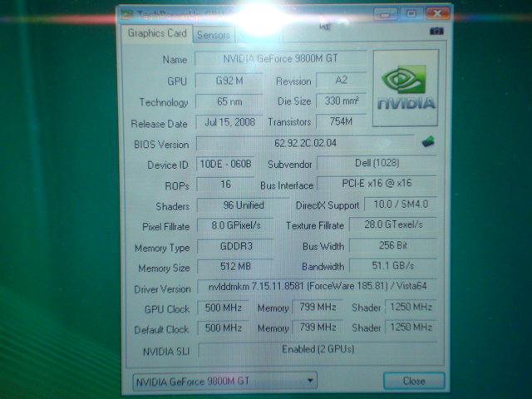
Task: Switch to the Sensors tab
Action: (x=214, y=35)
